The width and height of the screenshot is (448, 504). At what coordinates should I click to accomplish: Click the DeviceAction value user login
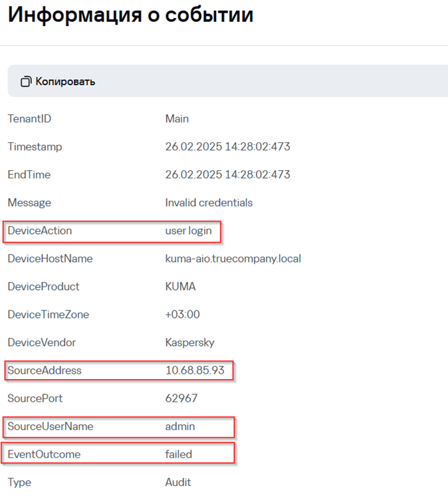pos(188,231)
